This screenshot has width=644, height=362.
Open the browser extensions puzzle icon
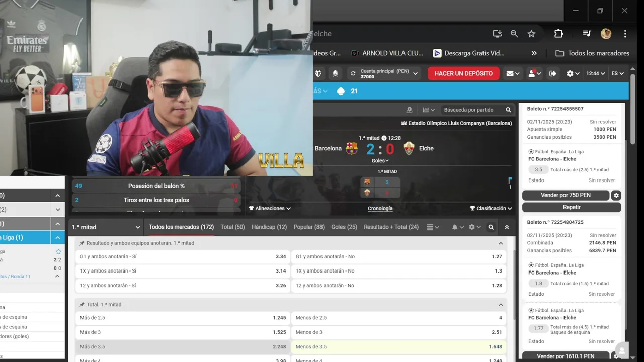(x=558, y=34)
